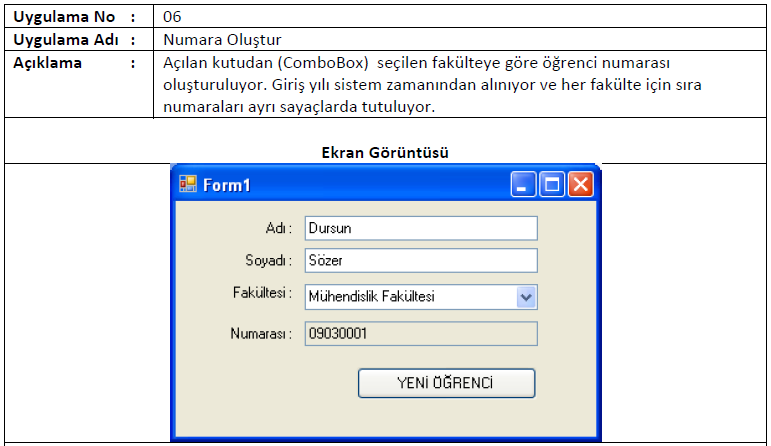771x446 pixels.
Task: Click the "Adı :" label
Action: pos(278,228)
